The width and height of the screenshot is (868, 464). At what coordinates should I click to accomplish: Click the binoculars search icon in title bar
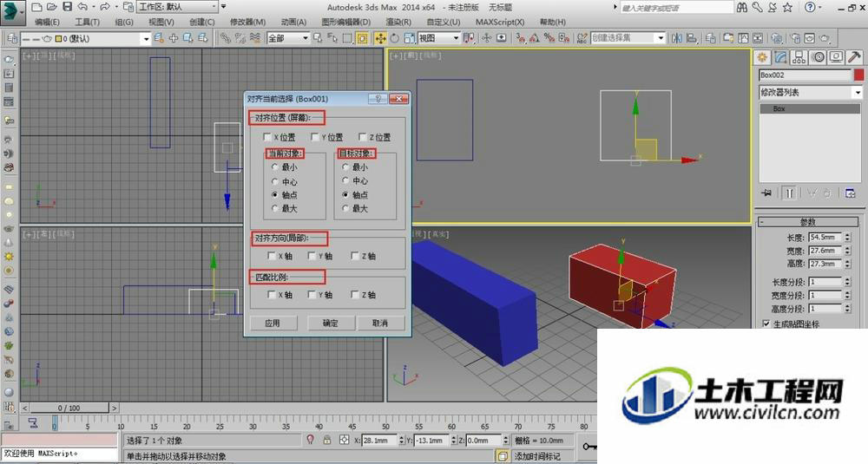coord(742,7)
